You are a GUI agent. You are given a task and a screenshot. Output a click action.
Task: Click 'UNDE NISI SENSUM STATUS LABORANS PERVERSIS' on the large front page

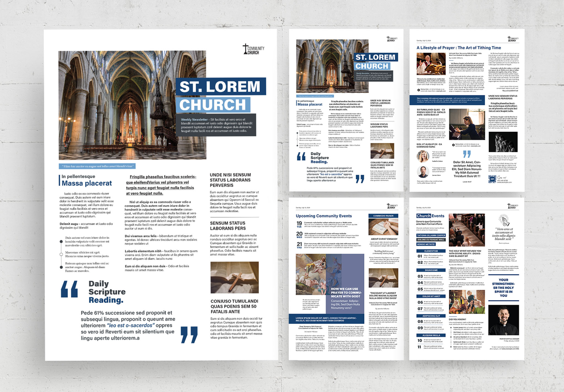pos(230,180)
